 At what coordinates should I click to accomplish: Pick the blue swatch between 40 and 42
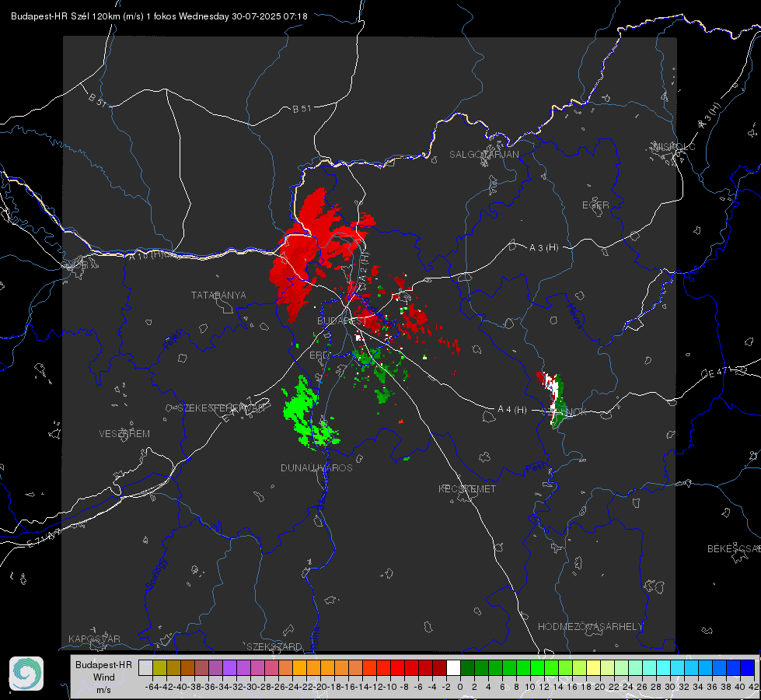tap(748, 667)
